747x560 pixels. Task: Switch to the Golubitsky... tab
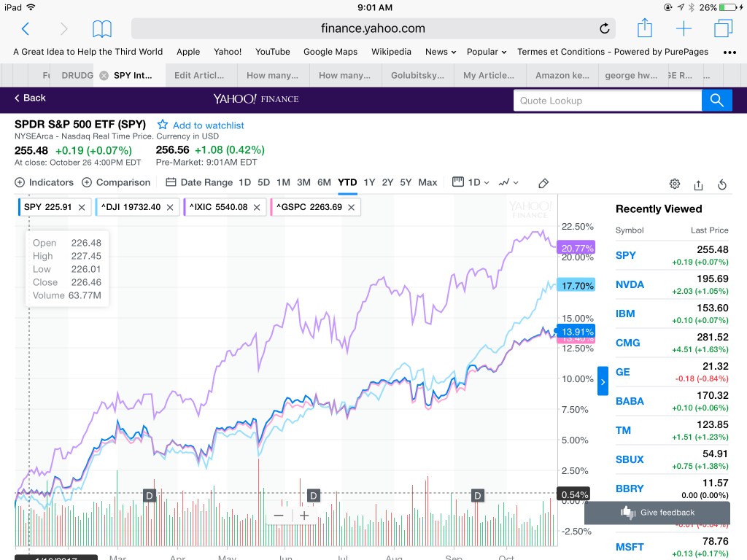pyautogui.click(x=417, y=75)
